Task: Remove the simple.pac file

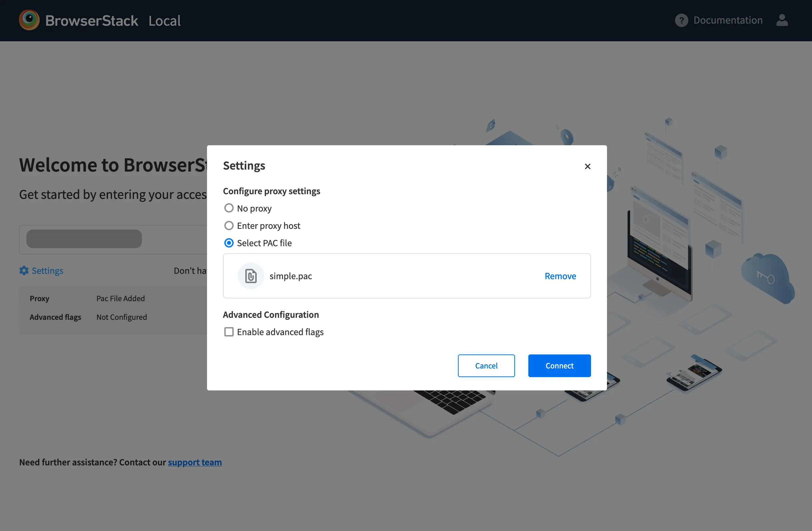Action: (560, 276)
